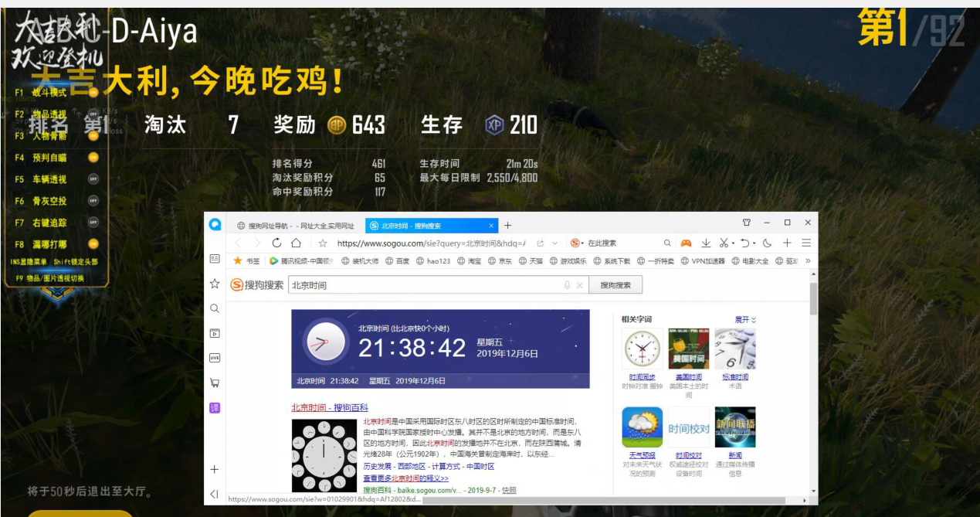The height and width of the screenshot is (517, 980).
Task: Reload the page with the refresh icon
Action: pyautogui.click(x=276, y=243)
